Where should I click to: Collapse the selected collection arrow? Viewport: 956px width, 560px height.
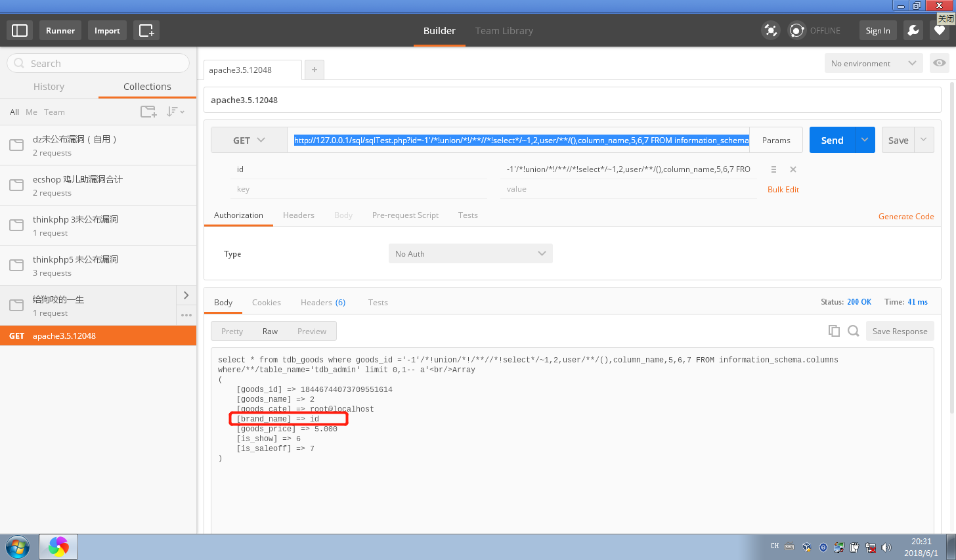186,295
